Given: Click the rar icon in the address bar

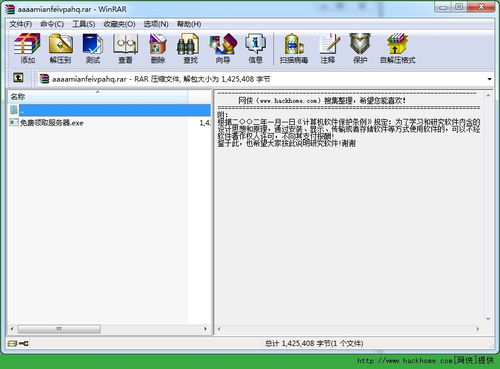Looking at the screenshot, I should pyautogui.click(x=44, y=79).
